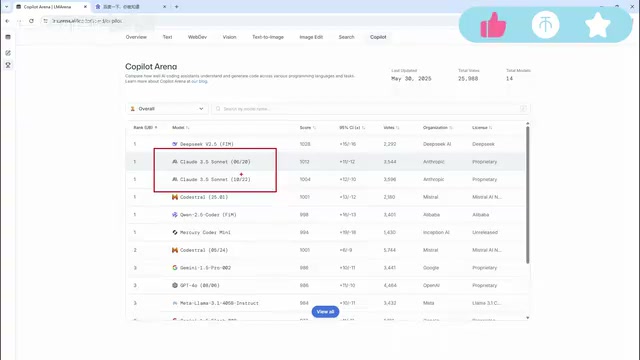The width and height of the screenshot is (640, 360).
Task: Click the Anthropic logo beside Claude 3.5 Sonnet (06/20)
Action: (x=175, y=162)
